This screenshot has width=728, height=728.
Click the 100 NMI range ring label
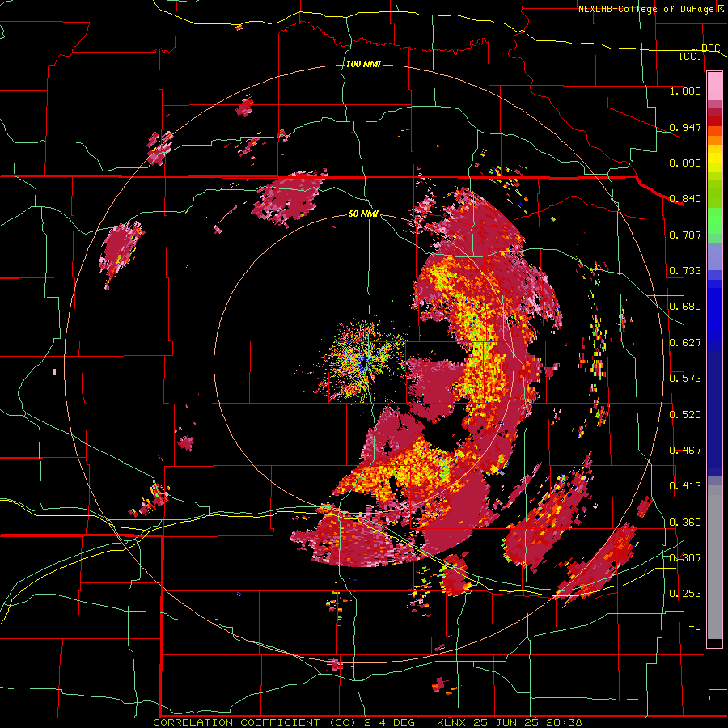(x=363, y=64)
